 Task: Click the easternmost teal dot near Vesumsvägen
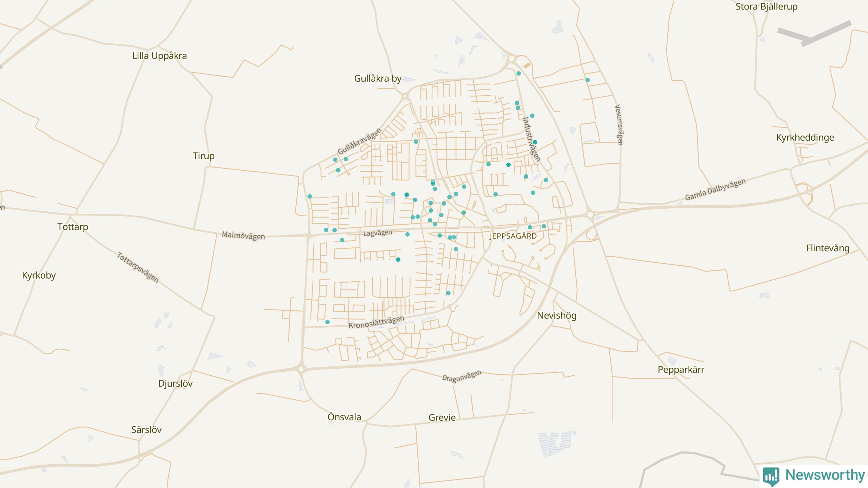click(x=588, y=80)
